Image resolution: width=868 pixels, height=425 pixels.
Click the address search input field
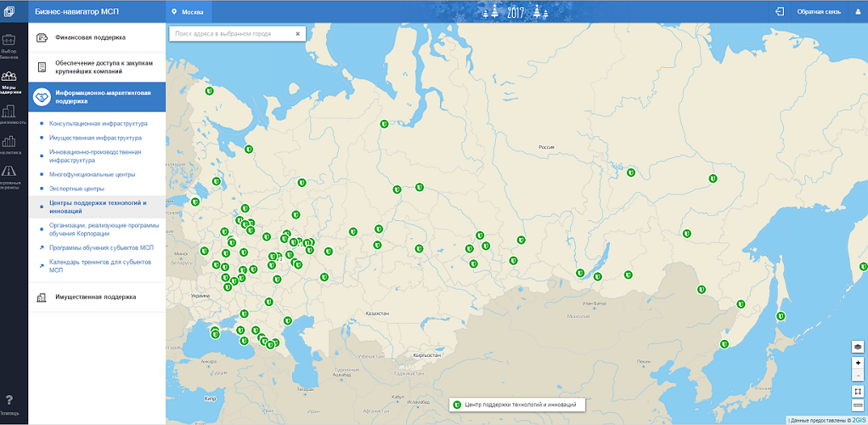point(230,34)
